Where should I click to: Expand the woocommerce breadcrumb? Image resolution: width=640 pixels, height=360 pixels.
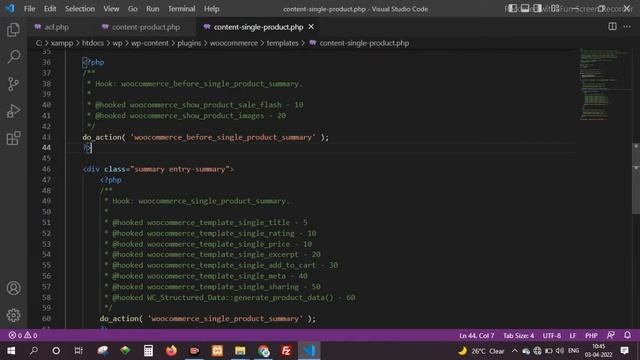[x=233, y=43]
